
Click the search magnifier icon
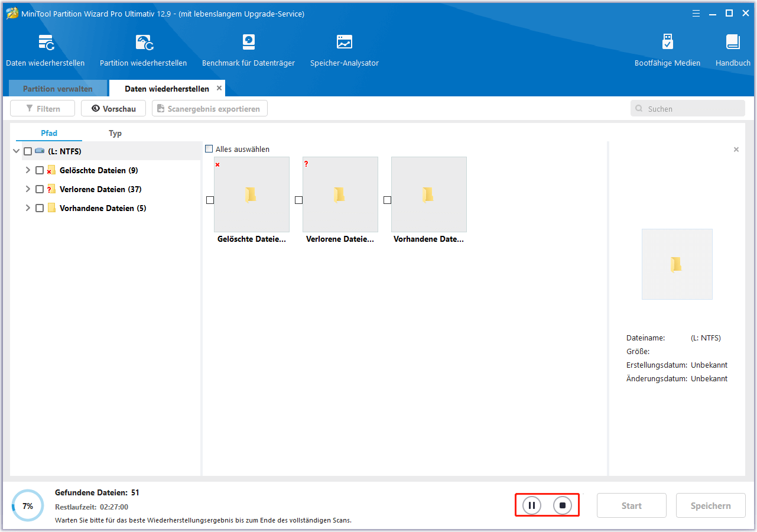click(639, 109)
